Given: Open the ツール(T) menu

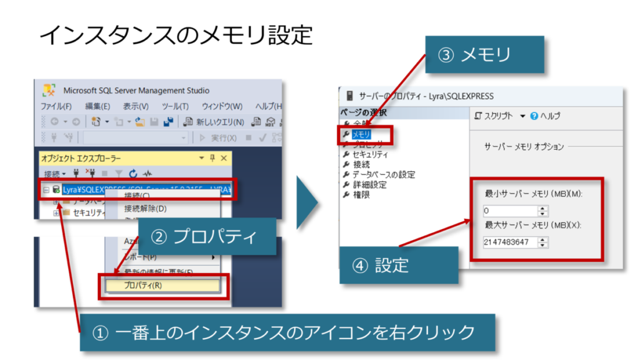Looking at the screenshot, I should pyautogui.click(x=174, y=106).
